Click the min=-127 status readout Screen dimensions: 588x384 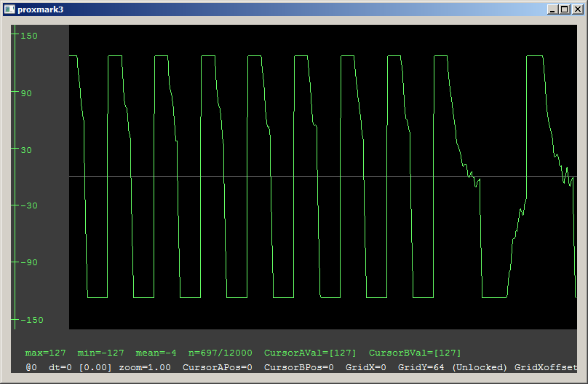click(100, 353)
